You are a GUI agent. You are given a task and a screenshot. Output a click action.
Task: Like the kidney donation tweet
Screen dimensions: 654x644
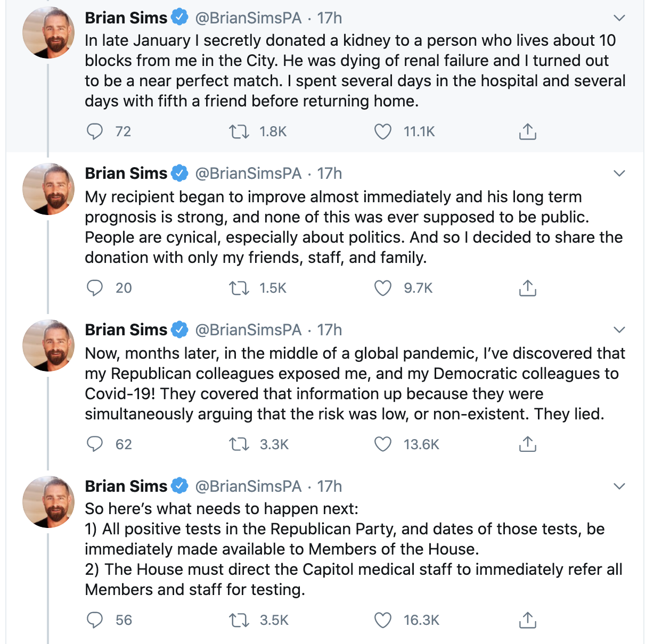point(383,131)
